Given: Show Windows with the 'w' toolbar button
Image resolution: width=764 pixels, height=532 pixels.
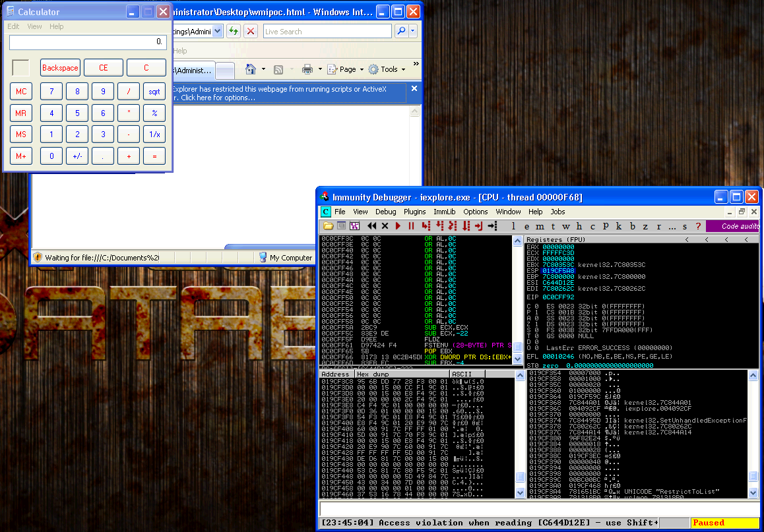Looking at the screenshot, I should [565, 226].
